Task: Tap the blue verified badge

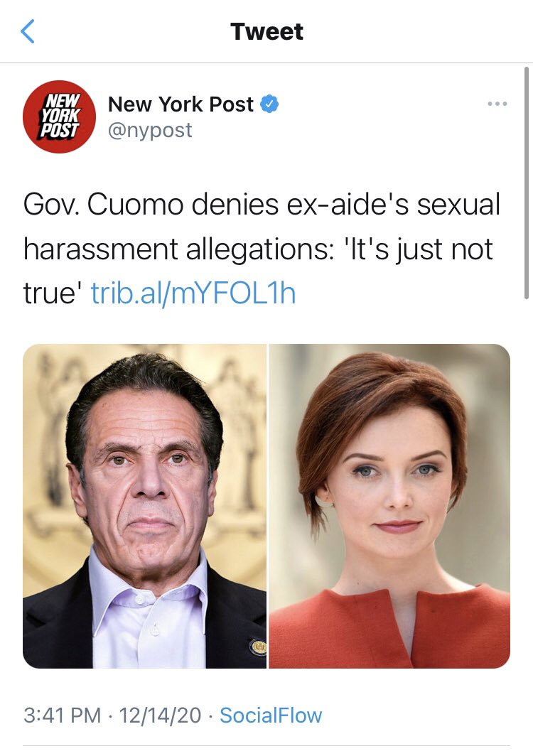Action: [x=269, y=104]
